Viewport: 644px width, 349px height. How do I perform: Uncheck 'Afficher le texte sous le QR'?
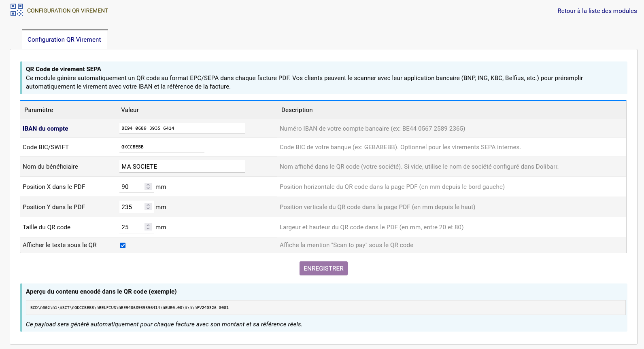coord(123,245)
